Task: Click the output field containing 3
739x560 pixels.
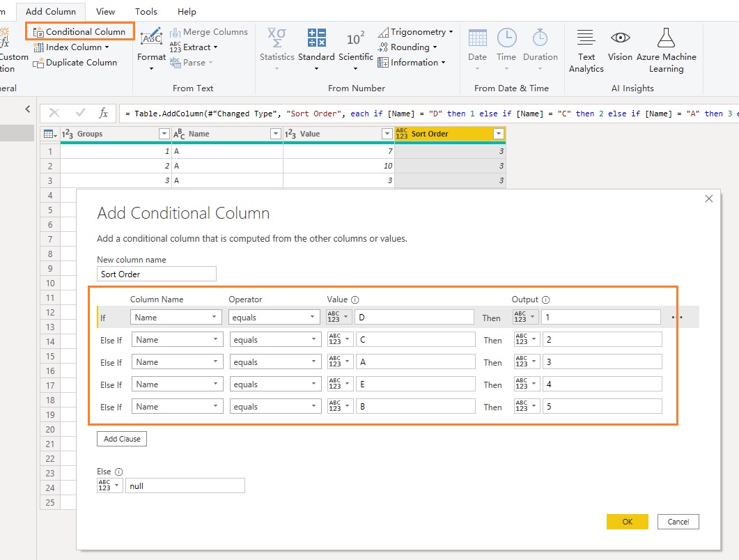Action: pos(602,362)
